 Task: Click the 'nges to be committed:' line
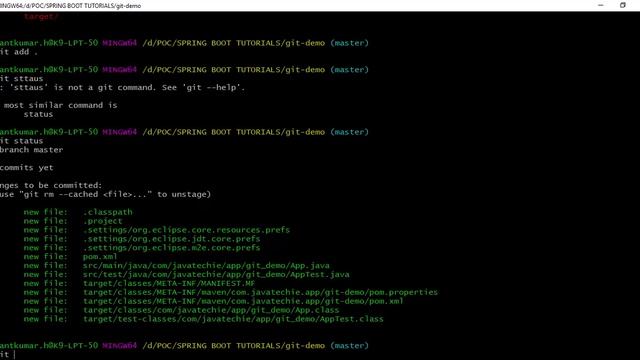click(x=51, y=185)
